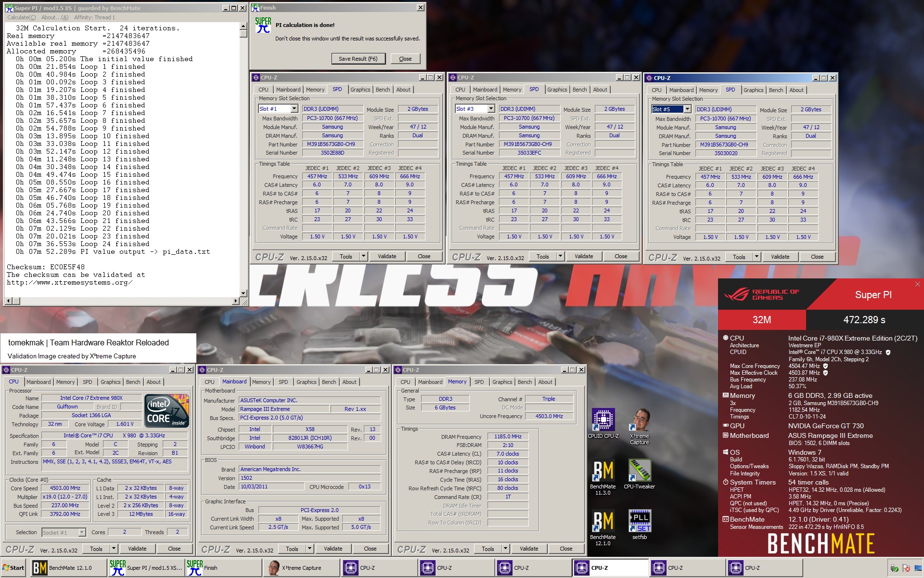Open the About menu in Super PI
This screenshot has width=924, height=578.
tap(55, 17)
